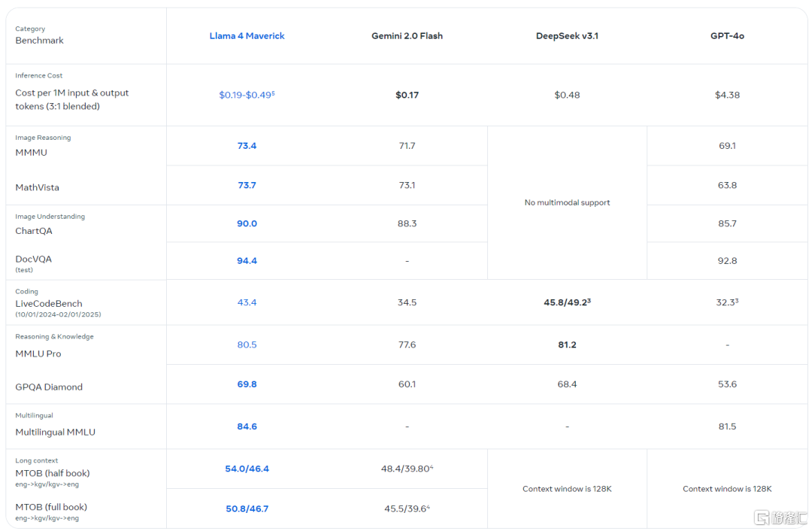Image resolution: width=812 pixels, height=531 pixels.
Task: Click the MathVista row label
Action: pos(38,187)
